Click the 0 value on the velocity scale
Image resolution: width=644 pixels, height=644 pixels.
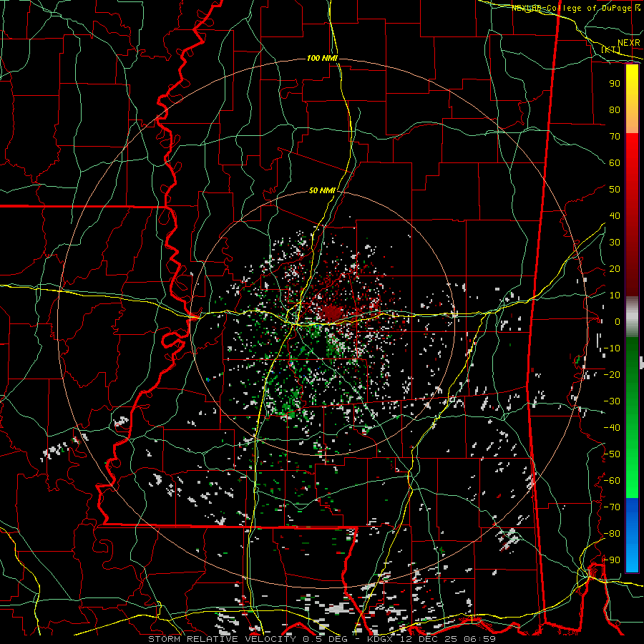(x=618, y=321)
